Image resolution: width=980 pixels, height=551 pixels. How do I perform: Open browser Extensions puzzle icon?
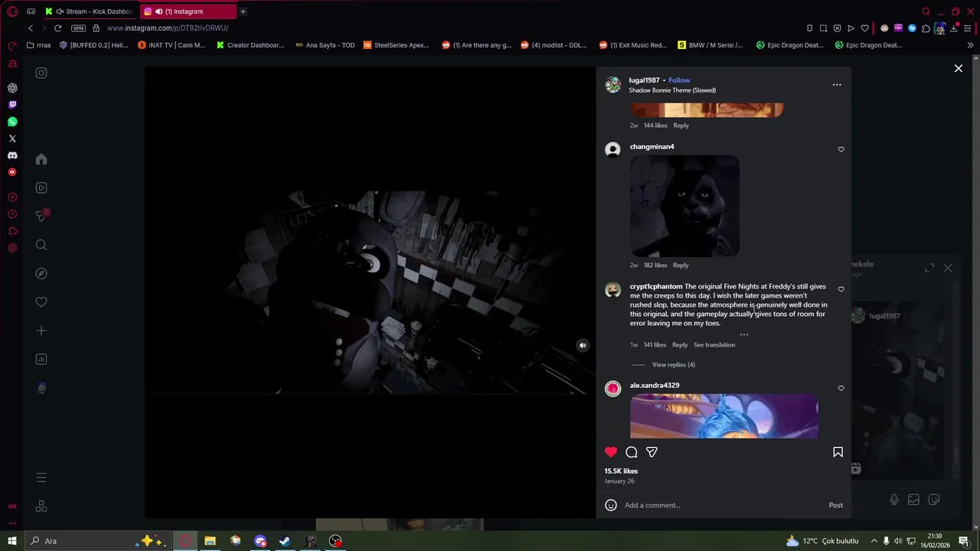click(926, 28)
